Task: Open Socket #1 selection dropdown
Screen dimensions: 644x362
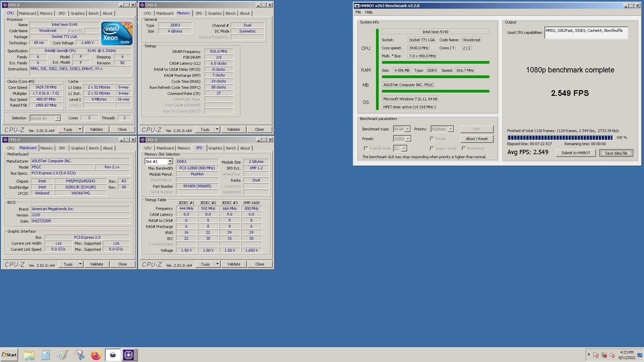Action: pyautogui.click(x=45, y=118)
